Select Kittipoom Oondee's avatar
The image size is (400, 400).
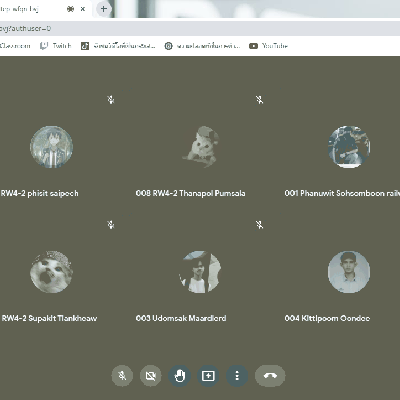[349, 272]
